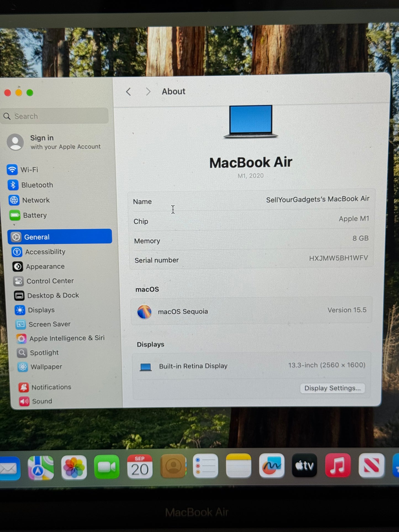Launch Music from the Dock
399x532 pixels.
point(338,465)
